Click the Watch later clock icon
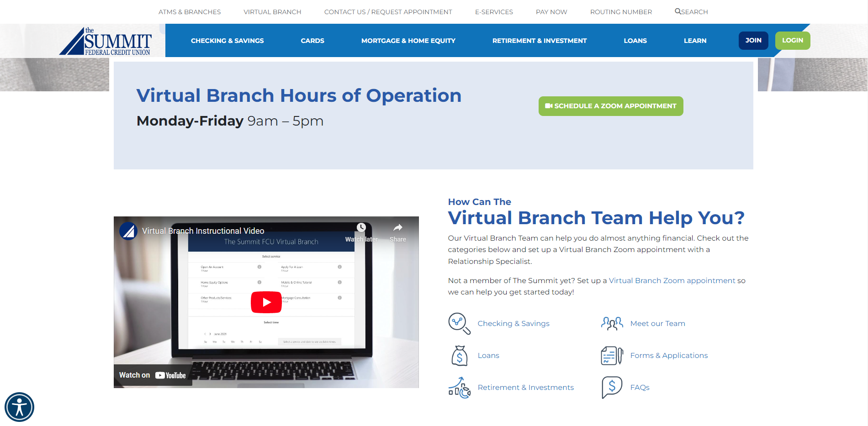868x426 pixels. click(361, 228)
